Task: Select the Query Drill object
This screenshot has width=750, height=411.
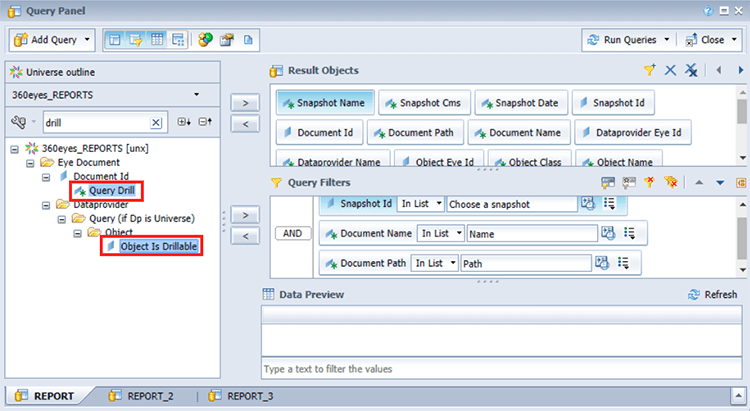Action: click(111, 190)
